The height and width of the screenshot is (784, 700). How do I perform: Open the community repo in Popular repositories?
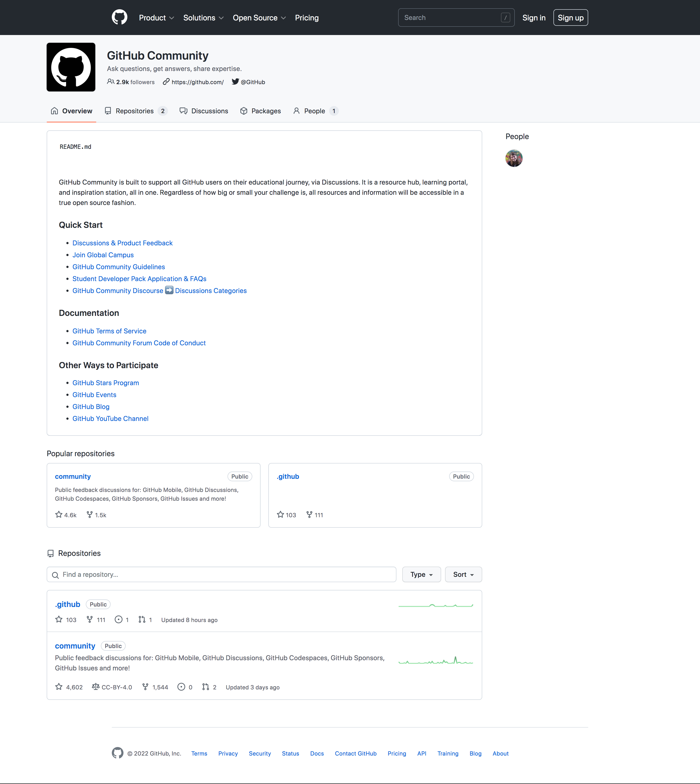pyautogui.click(x=73, y=476)
